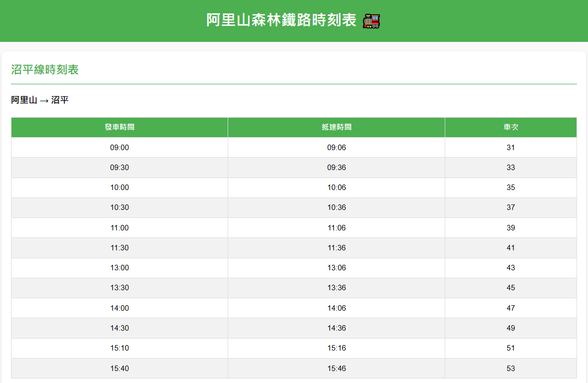Click the 10:30 departure time cell
This screenshot has width=588, height=383.
pos(119,207)
